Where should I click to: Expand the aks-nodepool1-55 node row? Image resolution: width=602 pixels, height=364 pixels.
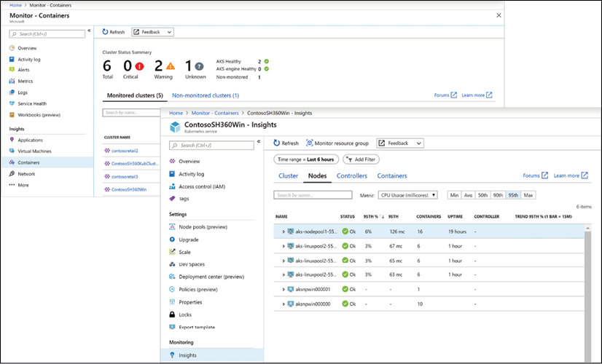pos(284,232)
